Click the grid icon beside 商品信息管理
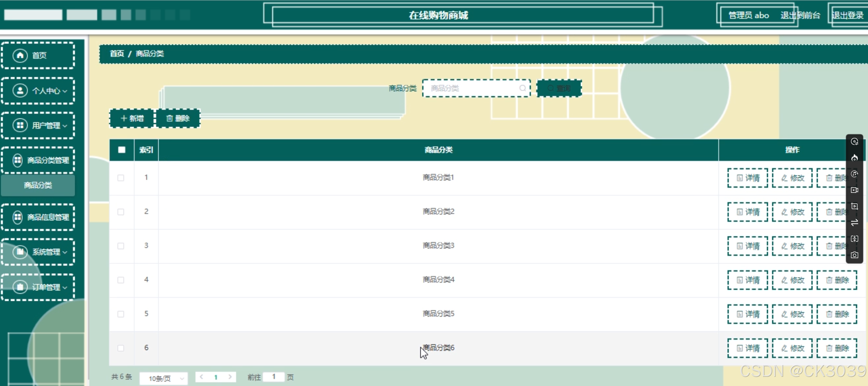The image size is (868, 386). (18, 217)
